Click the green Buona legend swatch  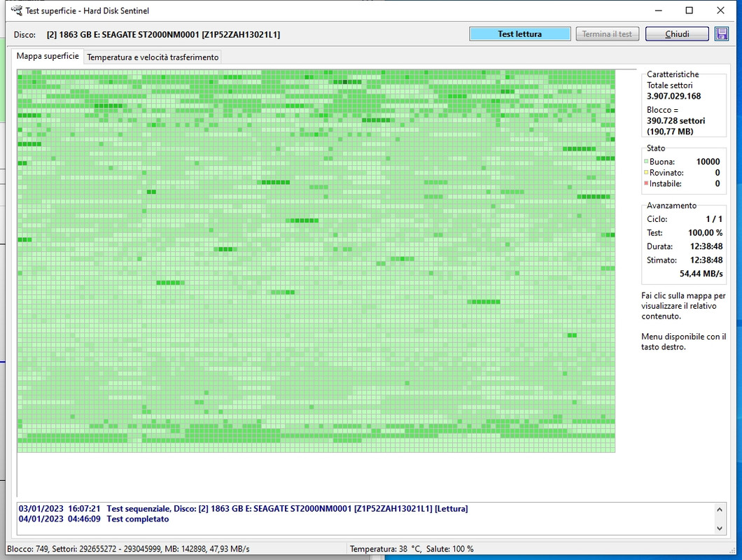tap(646, 162)
